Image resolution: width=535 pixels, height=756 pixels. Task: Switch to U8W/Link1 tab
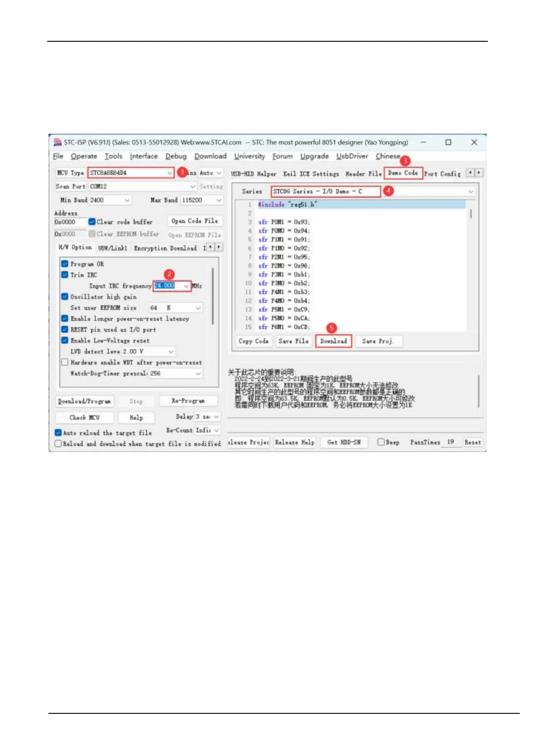pos(112,248)
